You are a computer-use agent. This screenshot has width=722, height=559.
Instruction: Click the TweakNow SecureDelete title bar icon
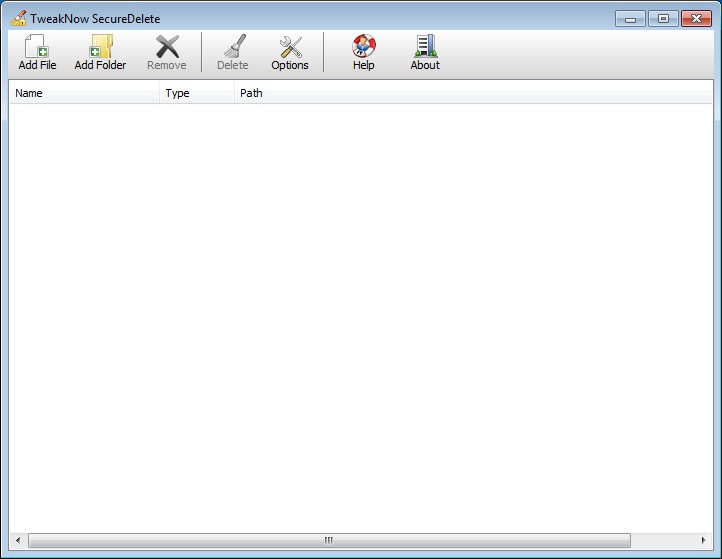tap(18, 18)
